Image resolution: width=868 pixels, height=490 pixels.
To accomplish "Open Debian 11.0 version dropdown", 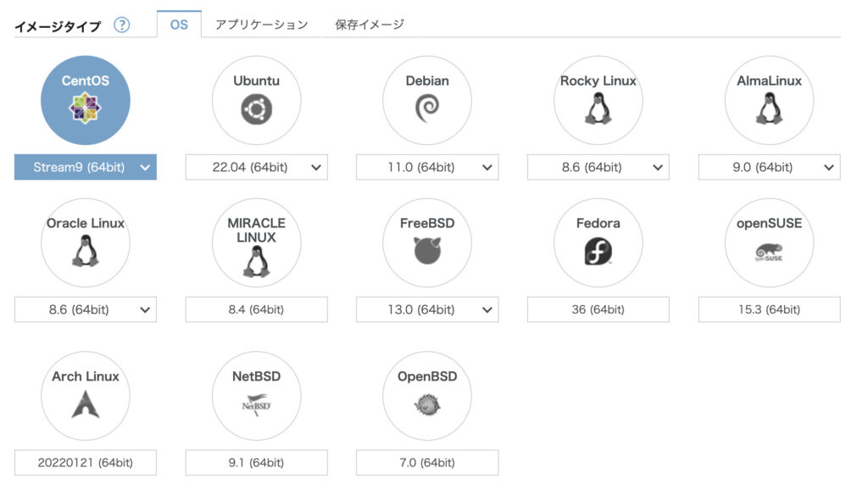I will 427,167.
